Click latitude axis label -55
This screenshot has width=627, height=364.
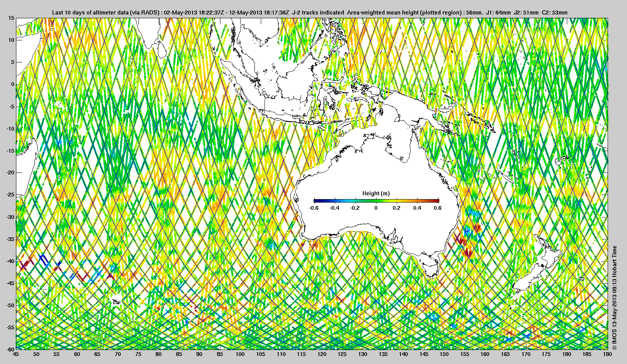(x=10, y=327)
